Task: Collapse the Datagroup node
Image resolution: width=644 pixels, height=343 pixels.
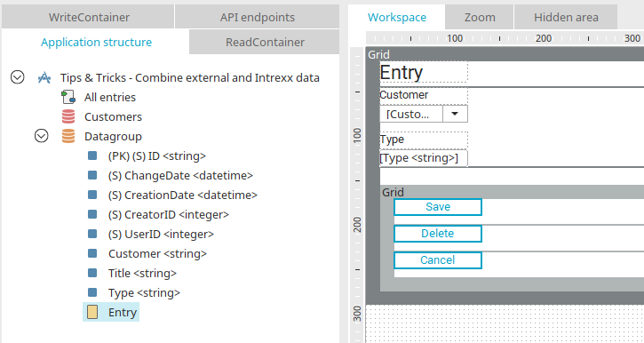Action: tap(42, 136)
